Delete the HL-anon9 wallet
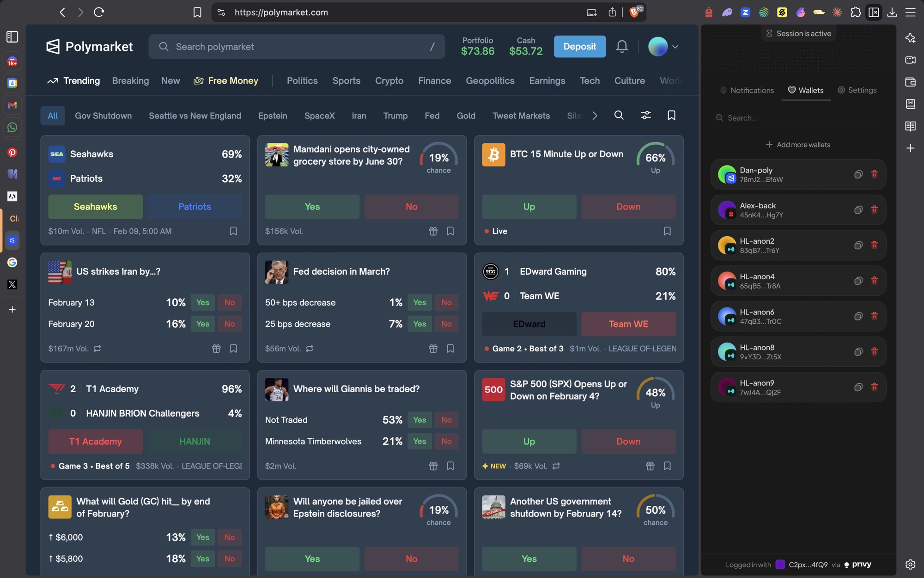Screen dimensions: 924x578 coord(874,387)
